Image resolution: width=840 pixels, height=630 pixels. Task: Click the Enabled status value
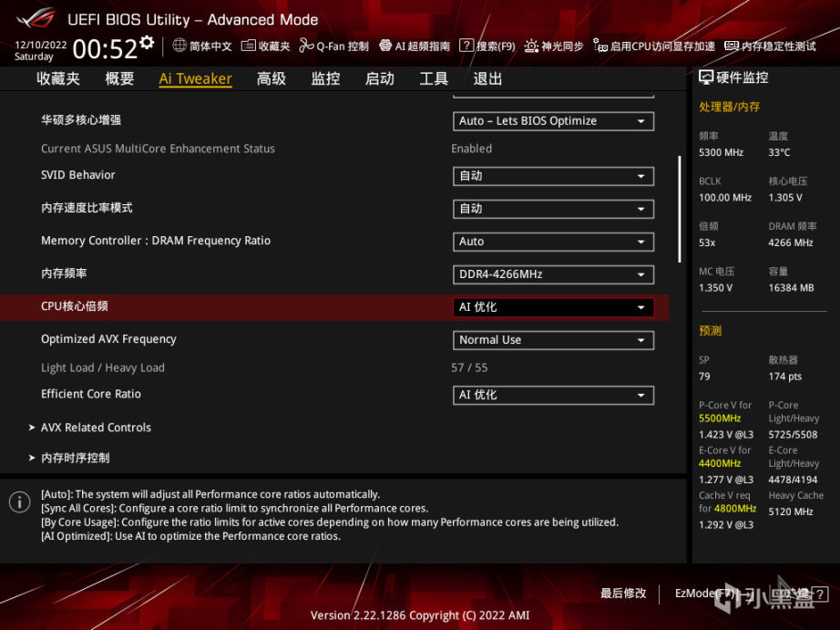(471, 149)
